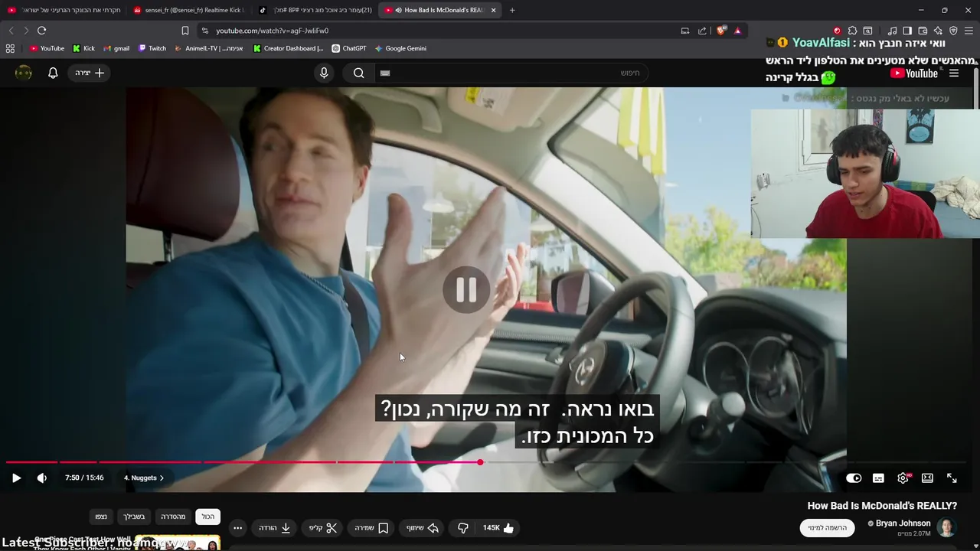The image size is (980, 551).
Task: Open the Google Gemini bookmark
Action: [400, 48]
